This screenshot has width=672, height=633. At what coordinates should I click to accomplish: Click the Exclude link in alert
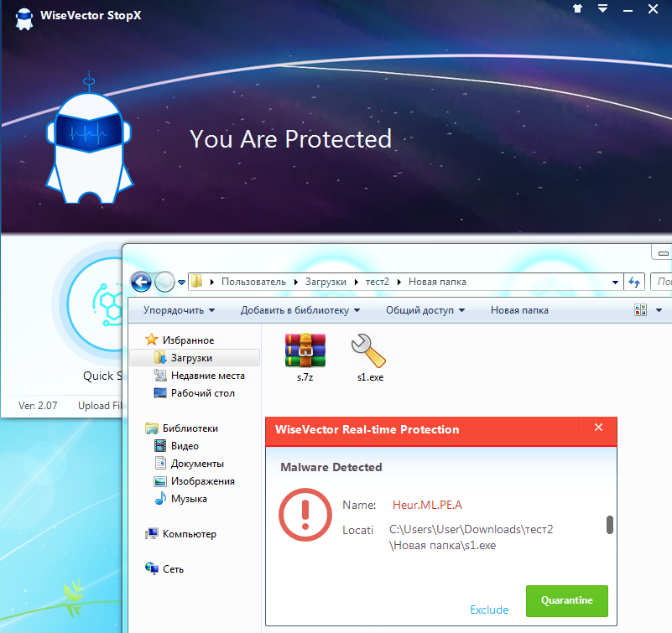coord(489,610)
